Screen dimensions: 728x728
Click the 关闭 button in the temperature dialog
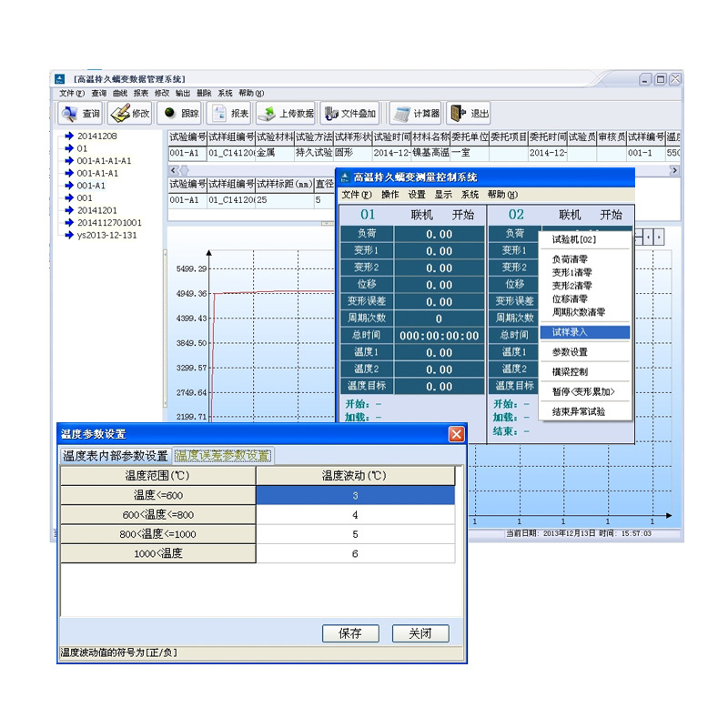(x=420, y=633)
